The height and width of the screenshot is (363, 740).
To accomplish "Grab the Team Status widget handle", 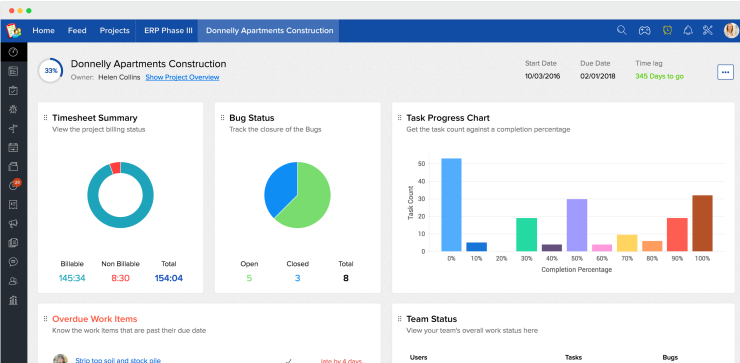I will point(399,319).
